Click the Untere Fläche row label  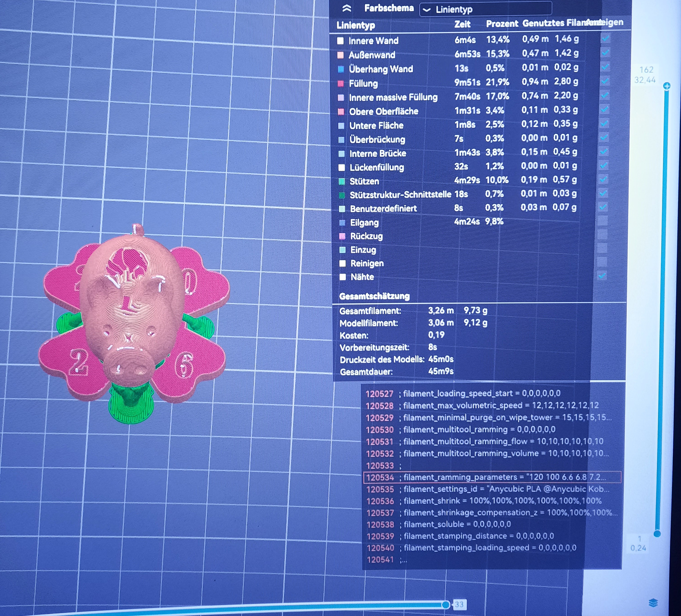pyautogui.click(x=376, y=125)
